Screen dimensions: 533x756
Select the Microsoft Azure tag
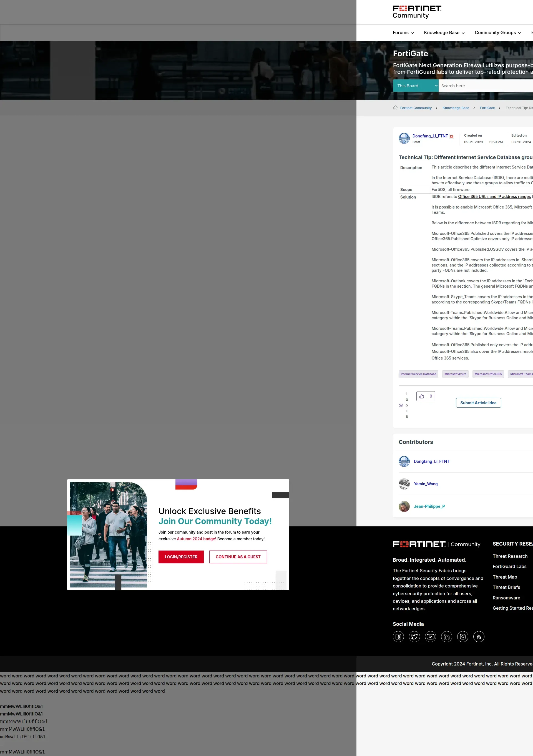pyautogui.click(x=455, y=374)
